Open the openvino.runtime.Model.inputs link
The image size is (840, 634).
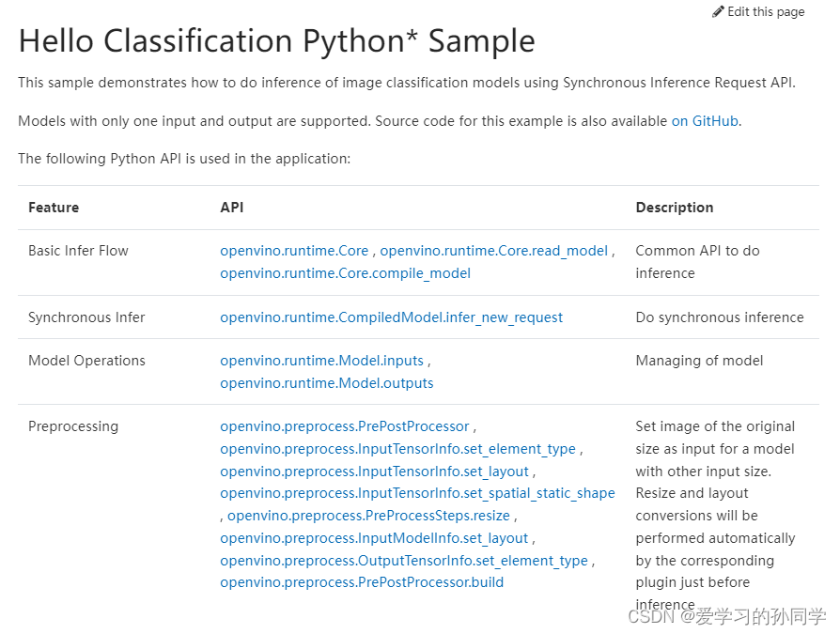(321, 361)
